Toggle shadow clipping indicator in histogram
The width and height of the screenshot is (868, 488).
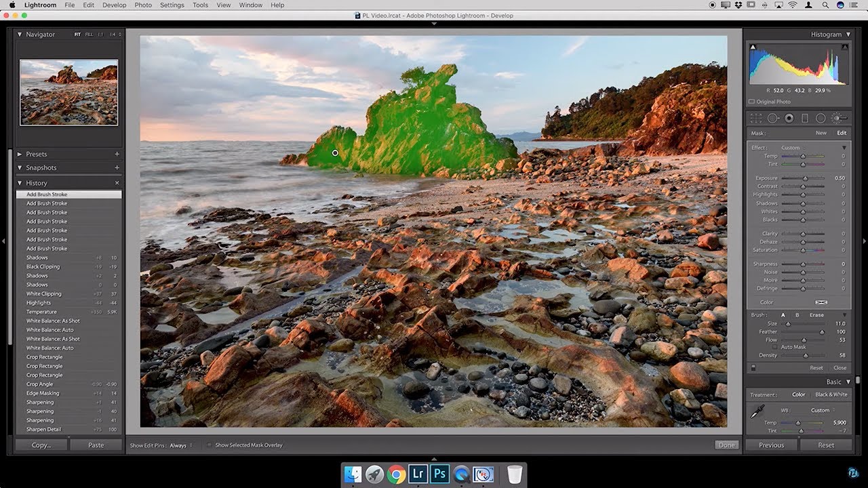(753, 47)
